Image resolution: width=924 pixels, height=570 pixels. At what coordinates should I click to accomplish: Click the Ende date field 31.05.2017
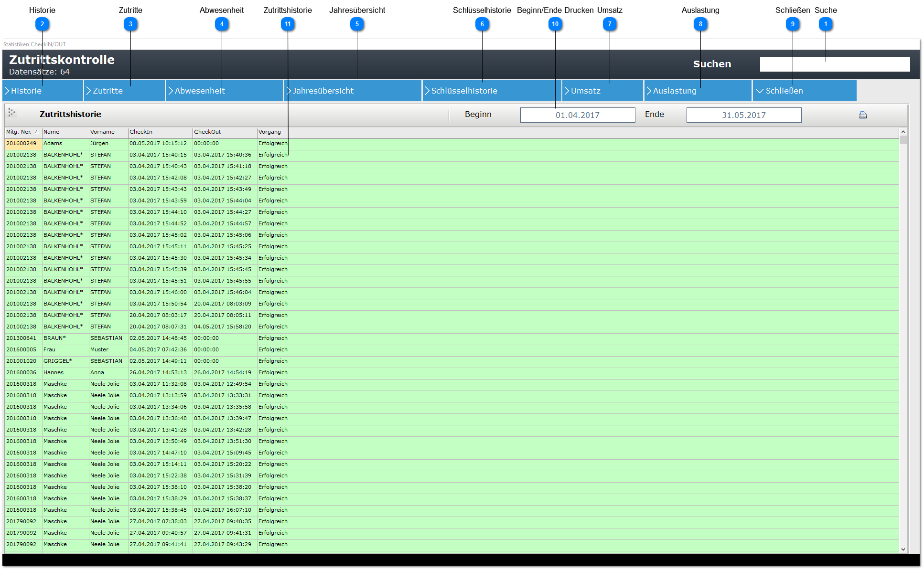(x=744, y=115)
